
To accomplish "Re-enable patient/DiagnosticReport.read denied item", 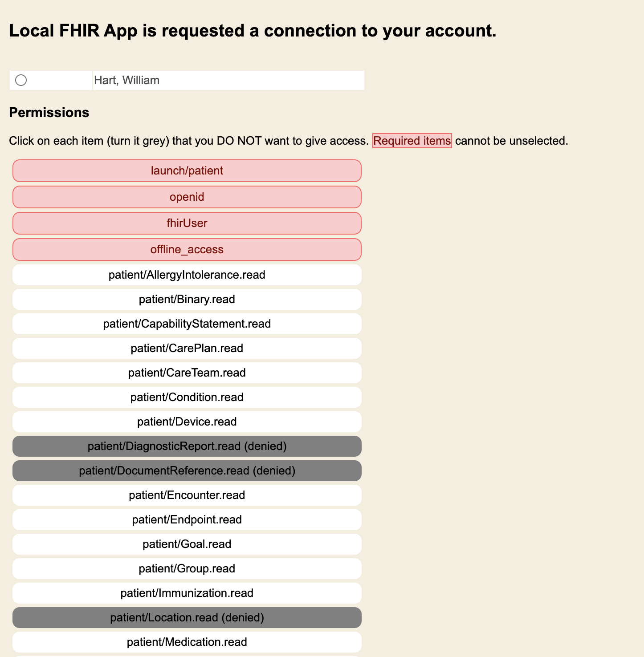I will pyautogui.click(x=187, y=446).
